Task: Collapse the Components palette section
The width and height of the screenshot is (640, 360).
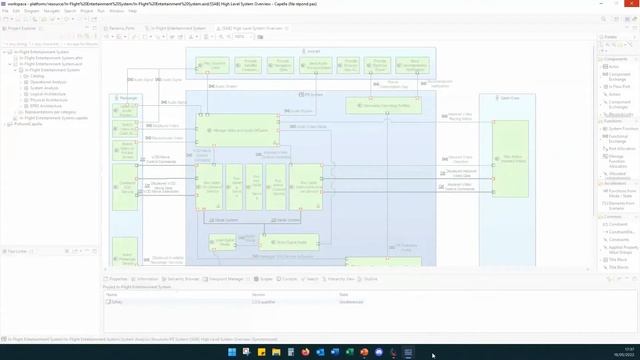Action: pyautogui.click(x=617, y=59)
